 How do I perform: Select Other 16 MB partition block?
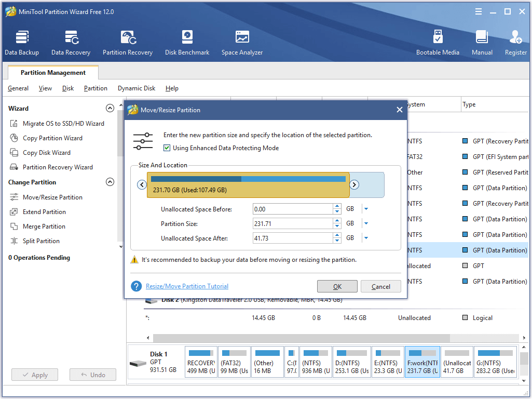click(267, 362)
